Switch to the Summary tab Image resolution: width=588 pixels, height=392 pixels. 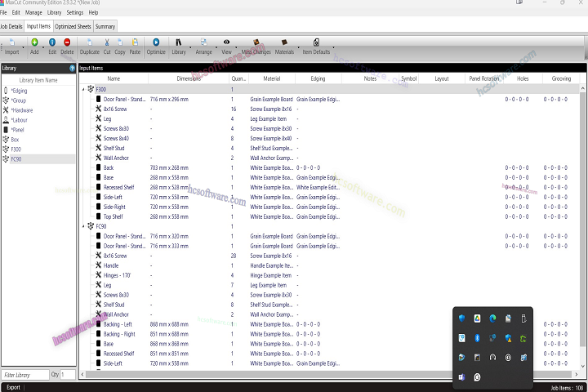coord(105,26)
